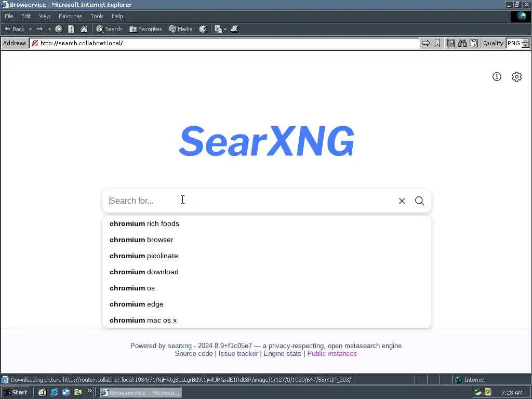Screen dimensions: 532x399
Task: Click the bookmark ribbon icon in address bar
Action: point(437,43)
